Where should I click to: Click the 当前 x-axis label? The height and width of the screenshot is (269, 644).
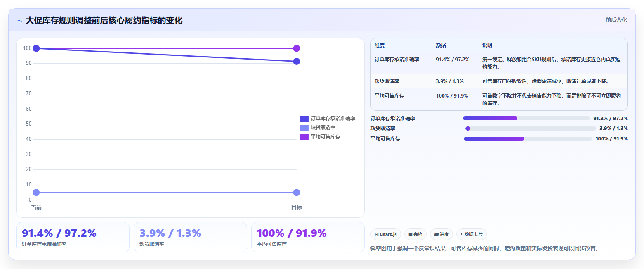(x=36, y=207)
